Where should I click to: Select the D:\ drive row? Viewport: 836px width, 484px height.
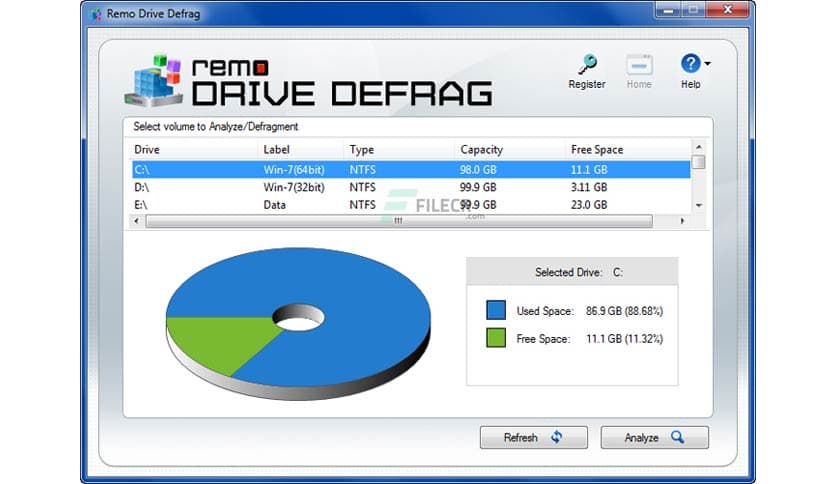click(411, 187)
